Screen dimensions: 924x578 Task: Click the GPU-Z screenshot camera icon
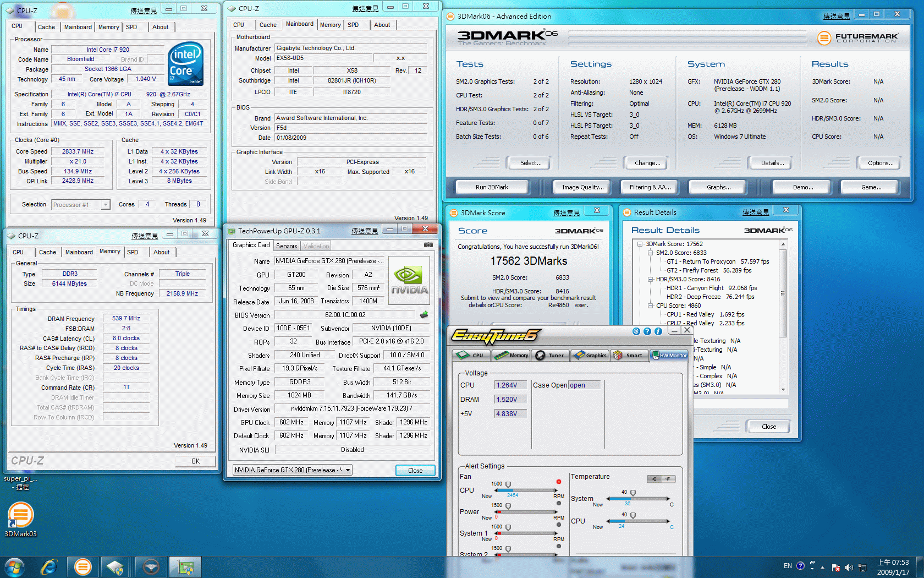coord(428,245)
